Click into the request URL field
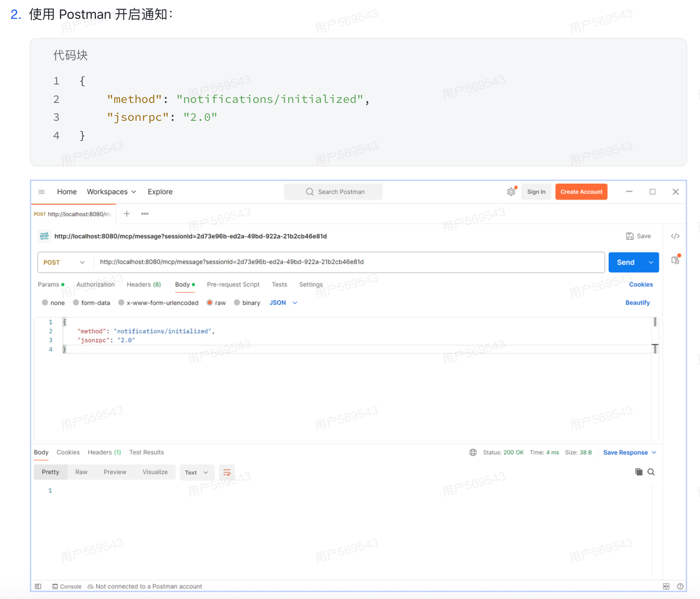This screenshot has height=599, width=700. point(349,262)
